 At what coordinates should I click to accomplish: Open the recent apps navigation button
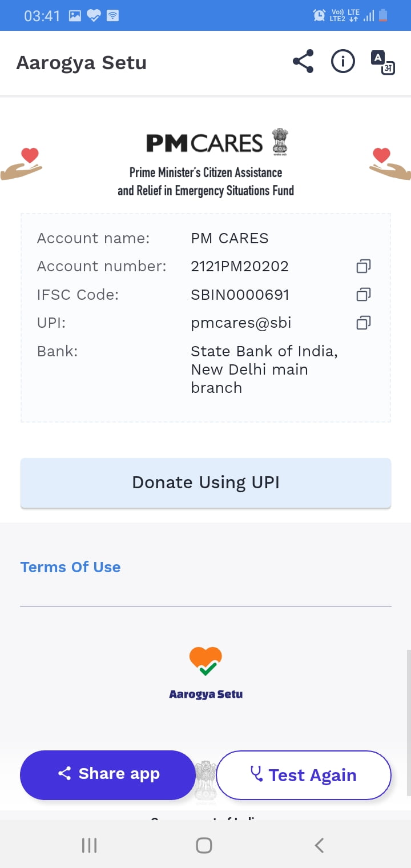[90, 845]
